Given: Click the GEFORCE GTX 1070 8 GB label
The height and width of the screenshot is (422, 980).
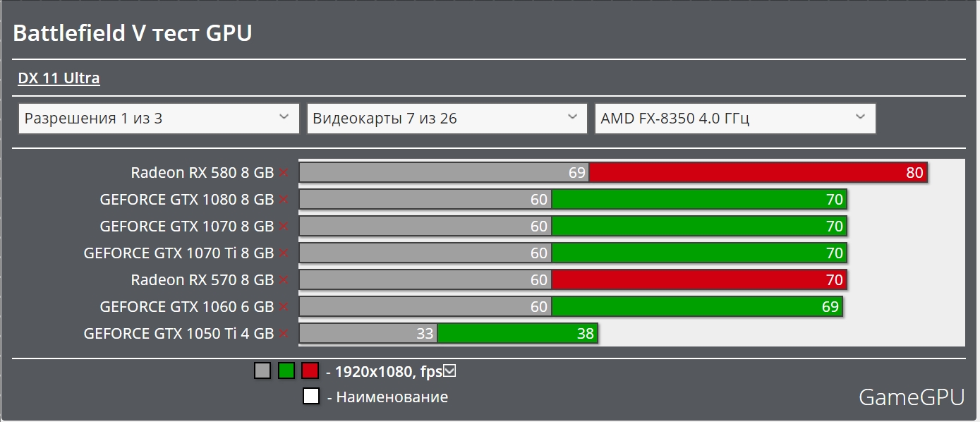Looking at the screenshot, I should (x=187, y=227).
